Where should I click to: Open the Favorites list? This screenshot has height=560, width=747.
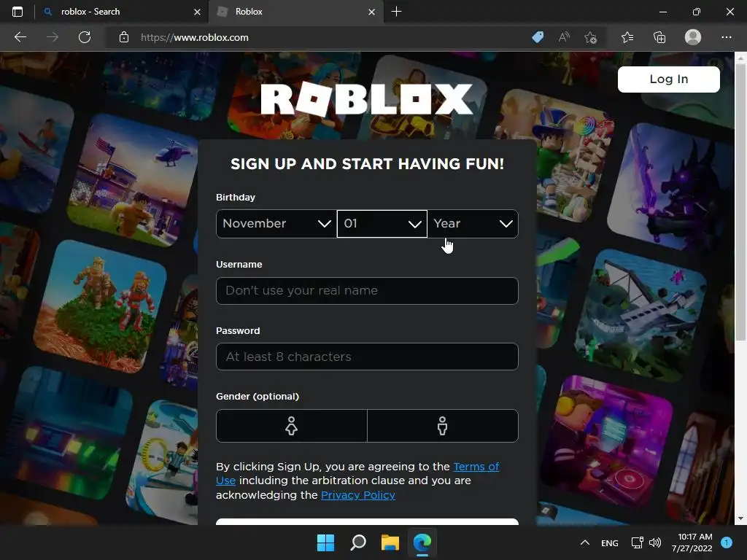click(x=627, y=37)
